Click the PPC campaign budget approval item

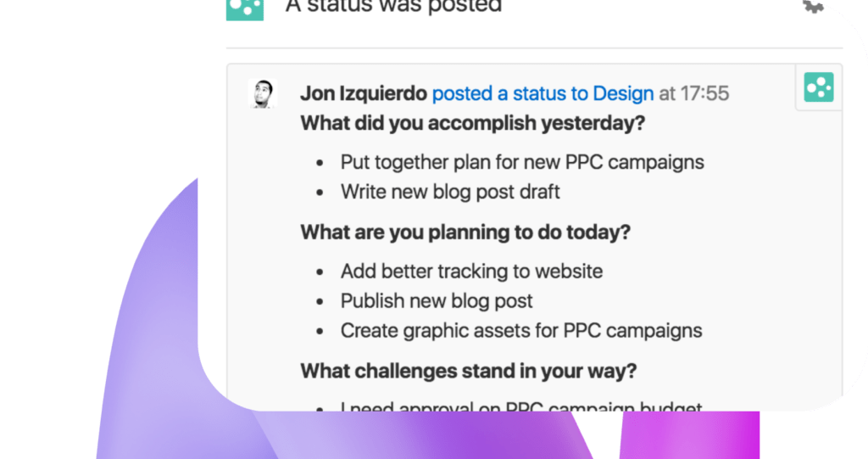[521, 406]
